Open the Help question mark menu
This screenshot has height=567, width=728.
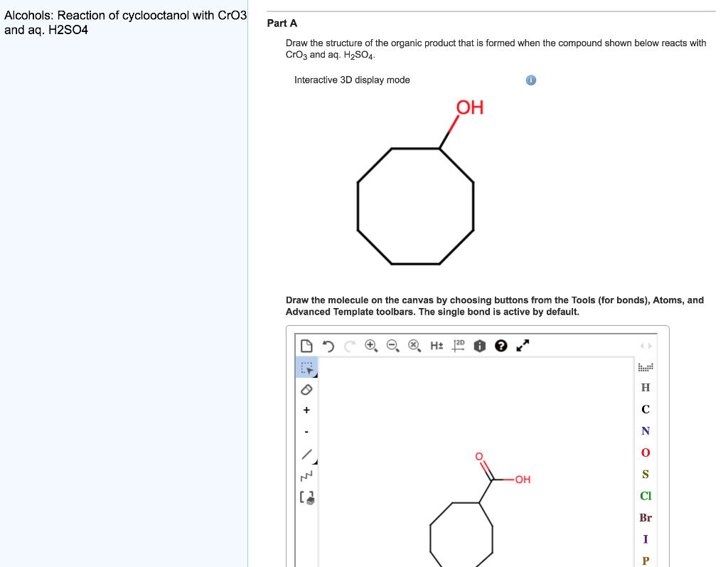tap(501, 346)
